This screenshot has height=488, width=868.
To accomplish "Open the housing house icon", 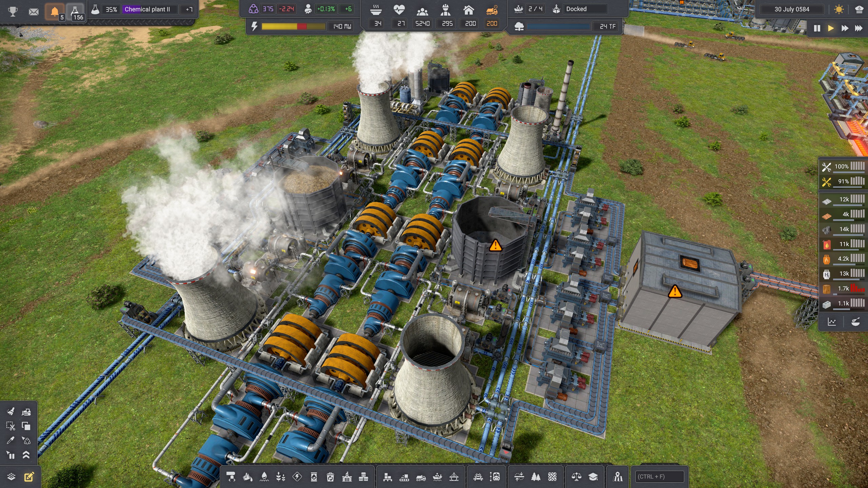I will coord(469,10).
